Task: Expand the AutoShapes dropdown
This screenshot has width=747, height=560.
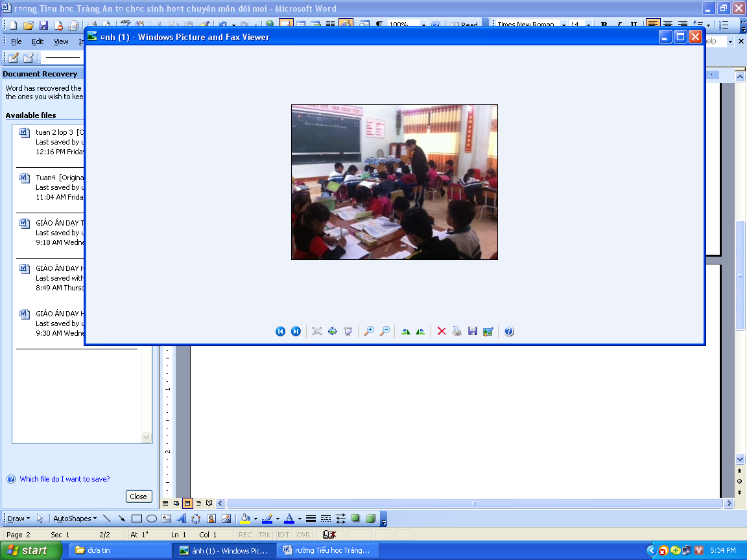Action: point(75,519)
